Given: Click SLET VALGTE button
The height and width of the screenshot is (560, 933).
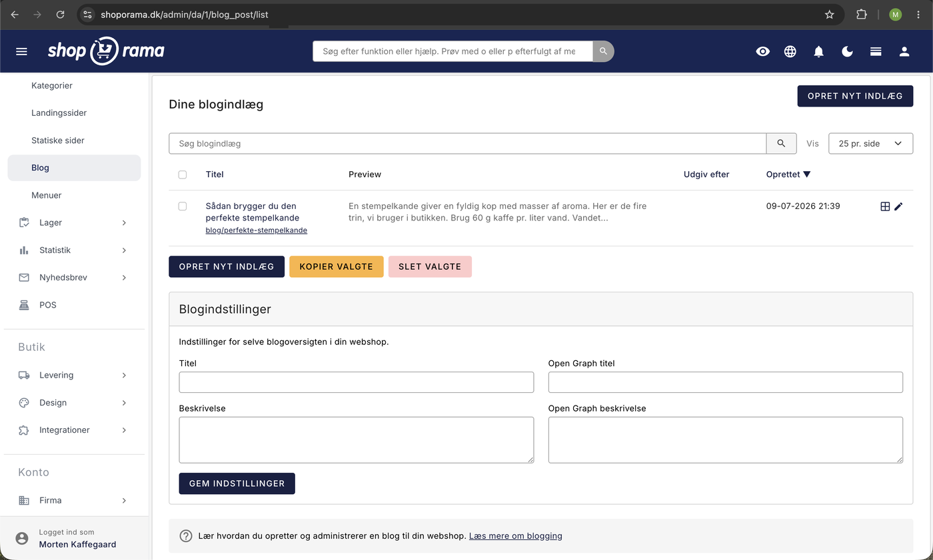Looking at the screenshot, I should click(430, 266).
